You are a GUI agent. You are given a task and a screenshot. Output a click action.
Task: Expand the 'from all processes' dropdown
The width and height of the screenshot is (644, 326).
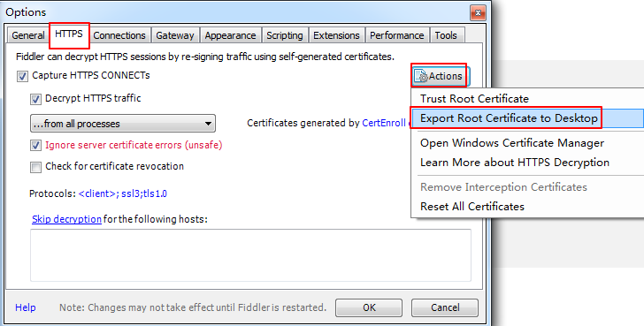pos(123,124)
